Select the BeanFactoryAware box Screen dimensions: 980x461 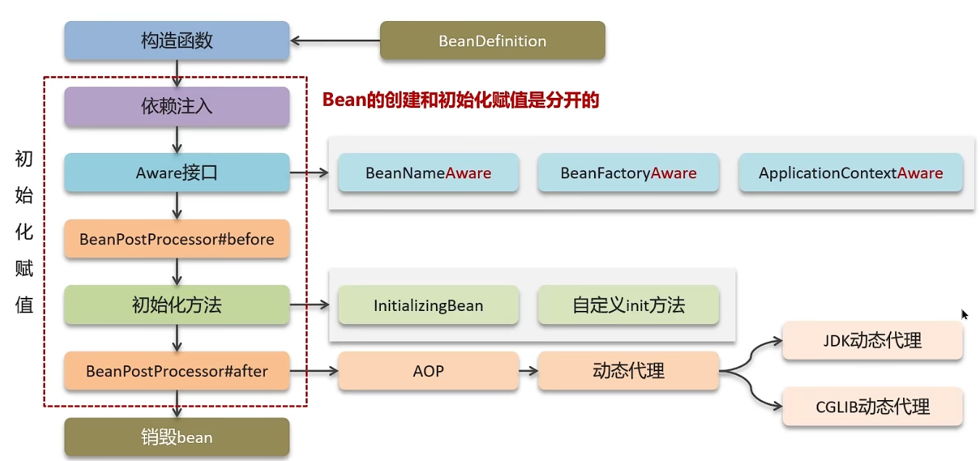click(x=628, y=173)
